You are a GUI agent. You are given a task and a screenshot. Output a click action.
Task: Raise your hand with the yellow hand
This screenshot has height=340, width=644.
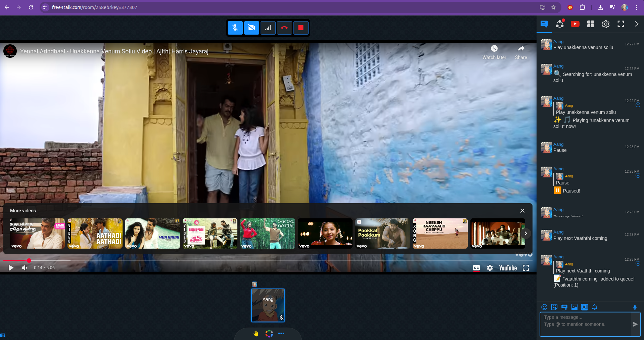click(x=256, y=334)
